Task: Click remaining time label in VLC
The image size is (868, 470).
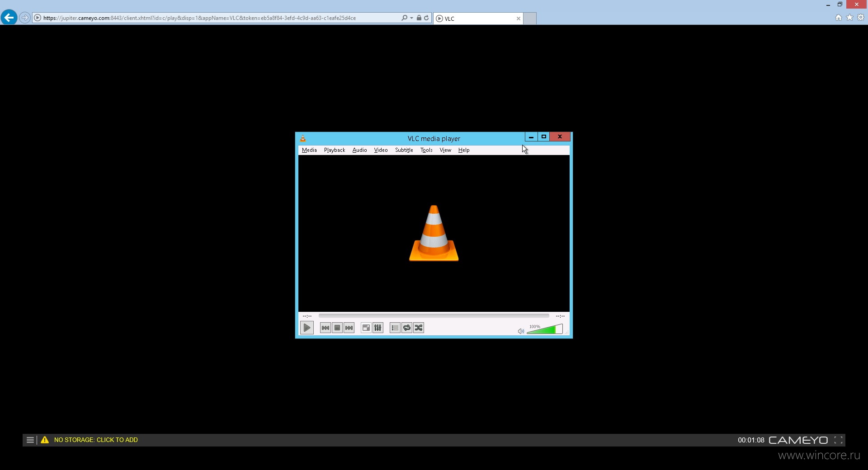Action: [560, 316]
